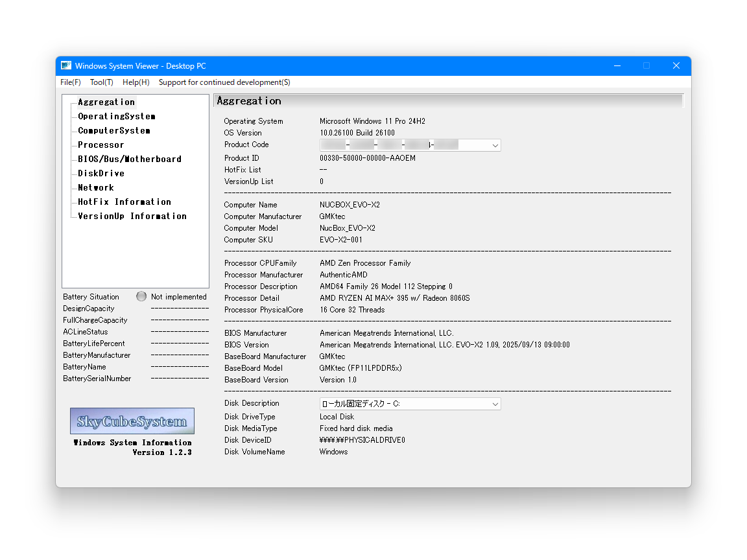Click the Version 1.2.3 label
The image size is (747, 560).
click(162, 452)
